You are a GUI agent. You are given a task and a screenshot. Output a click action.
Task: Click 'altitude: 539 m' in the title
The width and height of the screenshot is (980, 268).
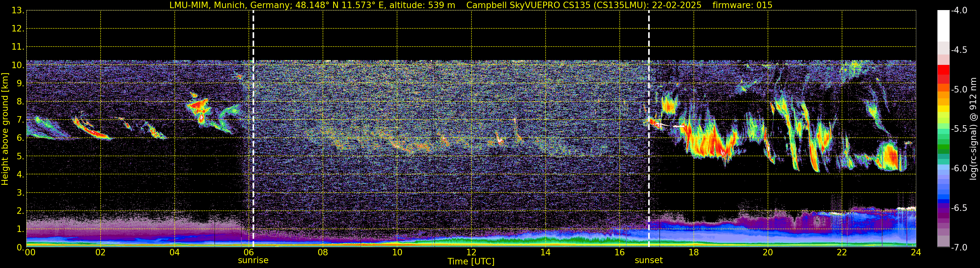[422, 5]
